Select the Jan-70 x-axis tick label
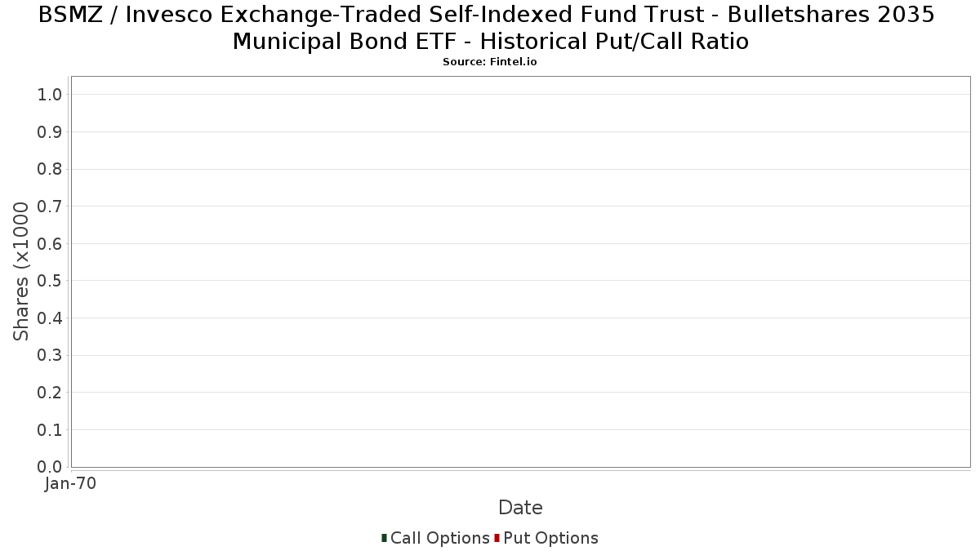Image resolution: width=980 pixels, height=551 pixels. 70,484
